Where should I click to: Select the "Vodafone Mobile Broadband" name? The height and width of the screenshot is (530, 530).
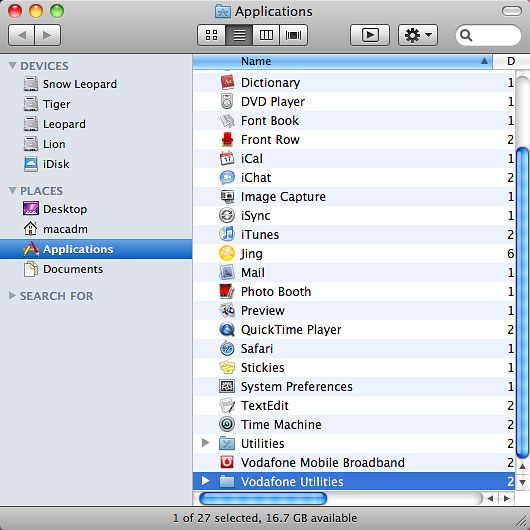click(323, 462)
